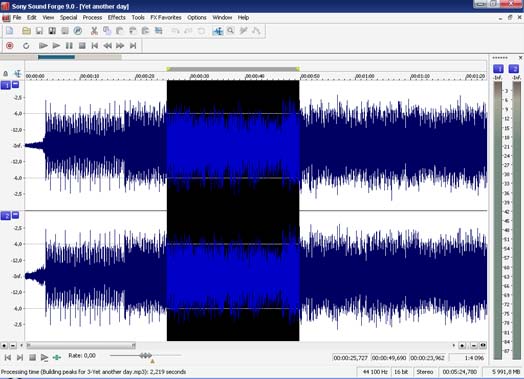524x379 pixels.
Task: Open the Edit menu
Action: (32, 18)
